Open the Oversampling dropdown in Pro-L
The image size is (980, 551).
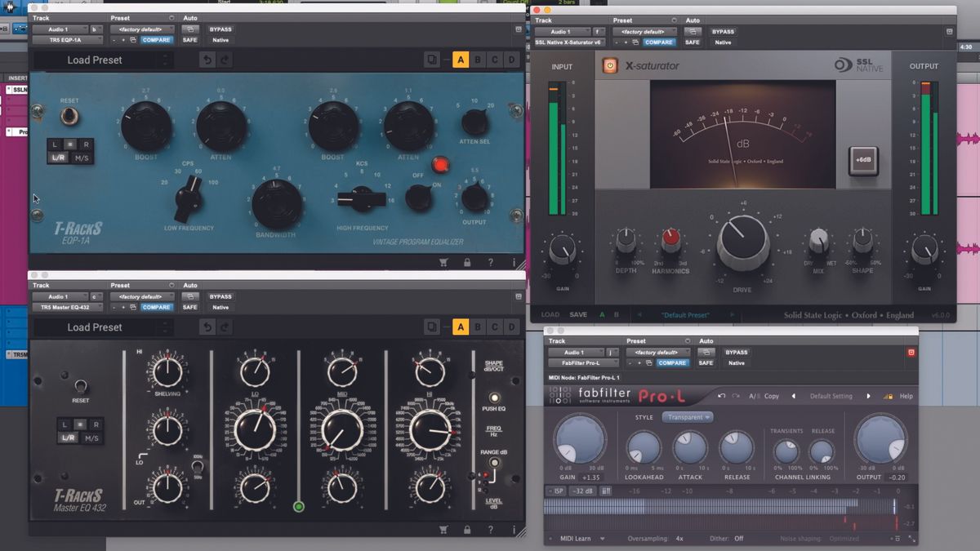click(679, 538)
